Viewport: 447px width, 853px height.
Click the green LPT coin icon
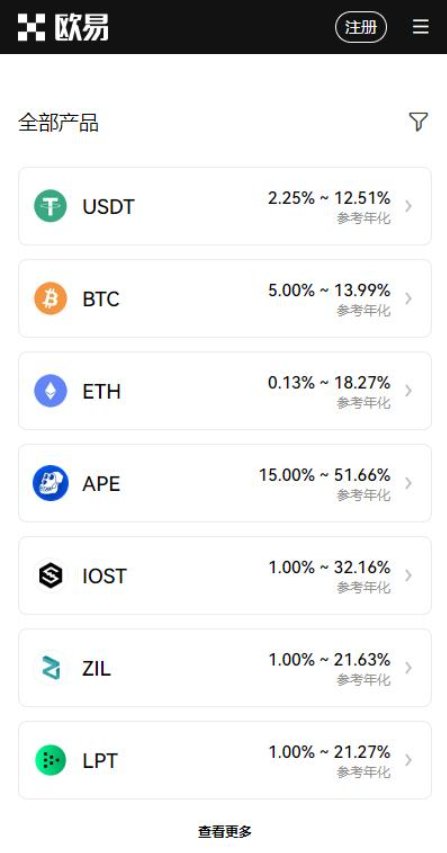pos(51,760)
